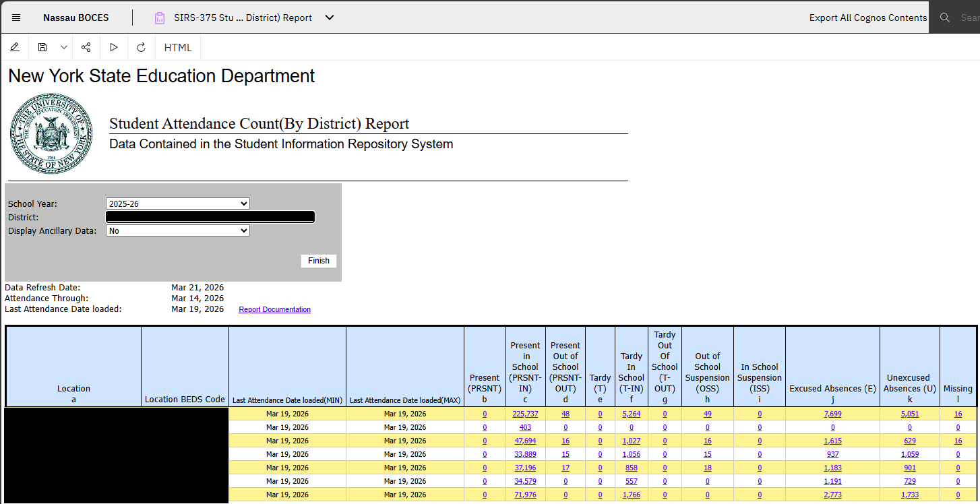
Task: Click the University of the State seal
Action: click(x=51, y=133)
